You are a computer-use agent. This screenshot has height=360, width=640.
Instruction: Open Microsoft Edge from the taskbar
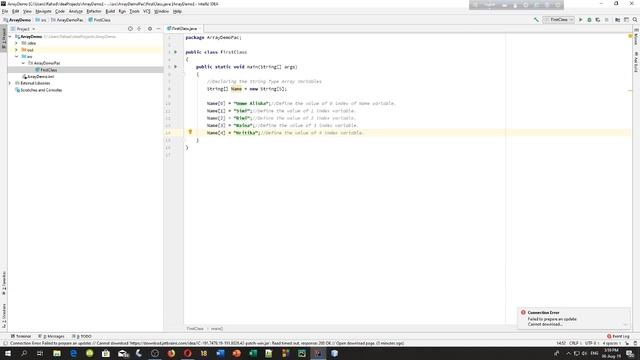tap(73, 353)
